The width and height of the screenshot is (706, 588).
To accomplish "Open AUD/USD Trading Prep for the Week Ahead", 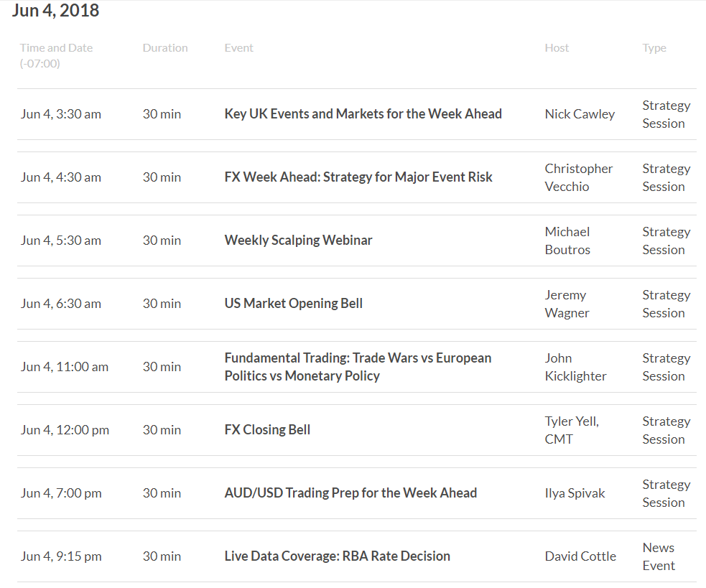I will click(x=350, y=493).
